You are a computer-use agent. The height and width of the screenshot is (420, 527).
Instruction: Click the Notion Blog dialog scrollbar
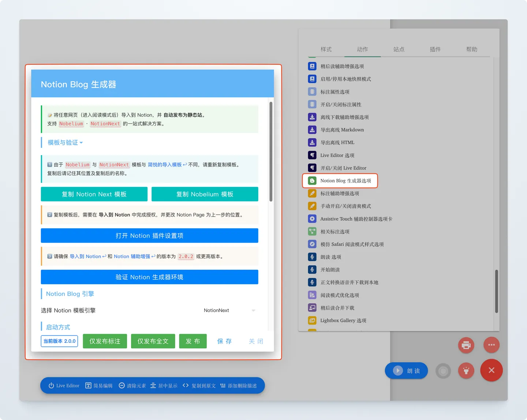(271, 151)
